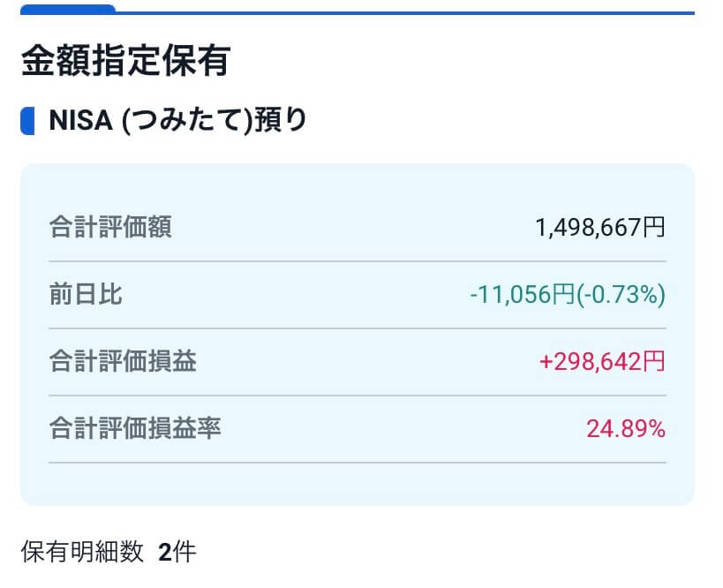
Task: Click the 24.89% profit rate value
Action: tap(625, 429)
